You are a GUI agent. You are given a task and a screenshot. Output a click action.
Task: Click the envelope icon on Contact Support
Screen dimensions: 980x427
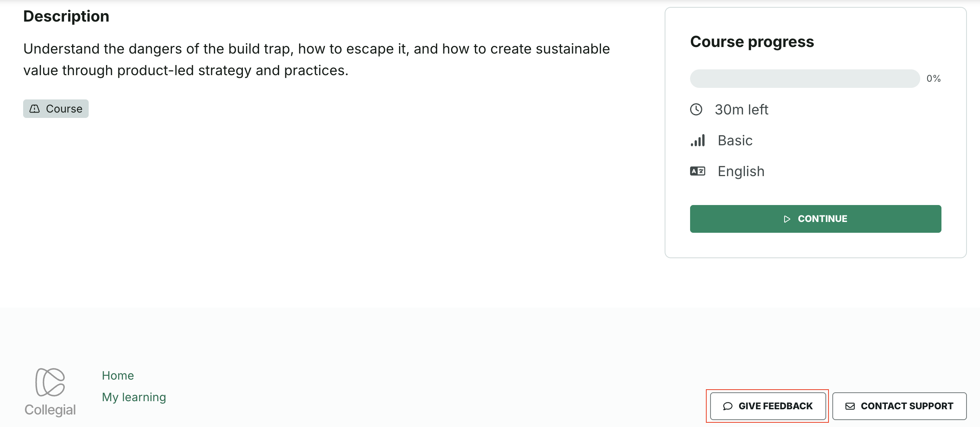pos(850,406)
